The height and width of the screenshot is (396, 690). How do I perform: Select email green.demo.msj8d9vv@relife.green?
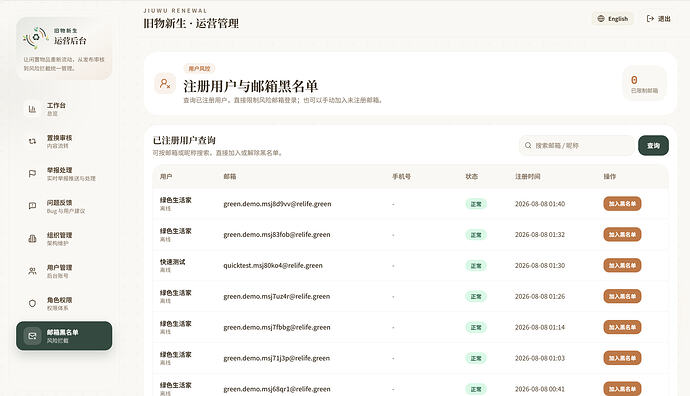(x=277, y=204)
